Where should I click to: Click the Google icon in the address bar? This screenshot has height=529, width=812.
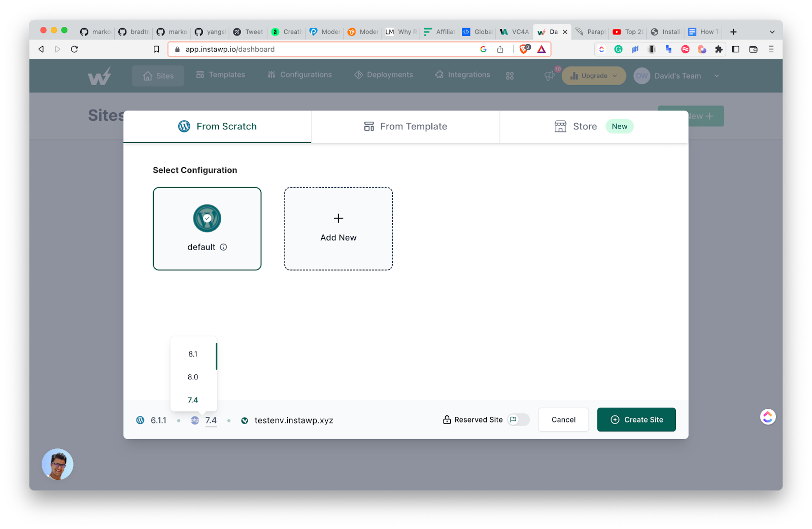(483, 49)
